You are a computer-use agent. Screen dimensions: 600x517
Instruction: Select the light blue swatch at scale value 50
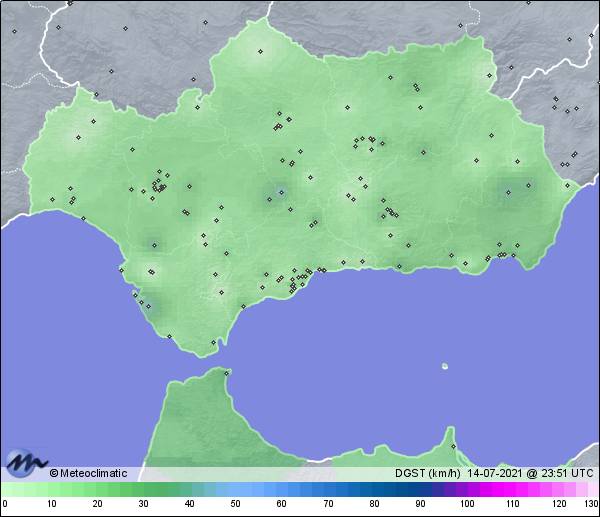(x=235, y=489)
